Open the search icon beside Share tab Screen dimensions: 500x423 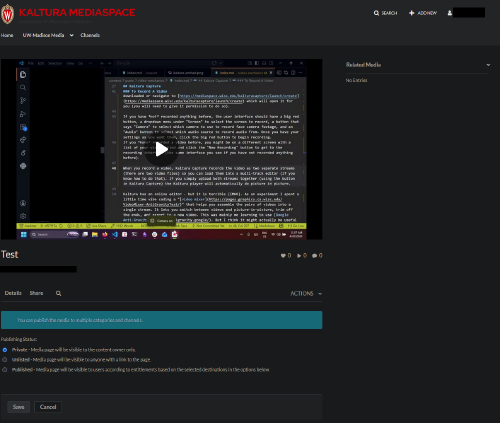[58, 293]
